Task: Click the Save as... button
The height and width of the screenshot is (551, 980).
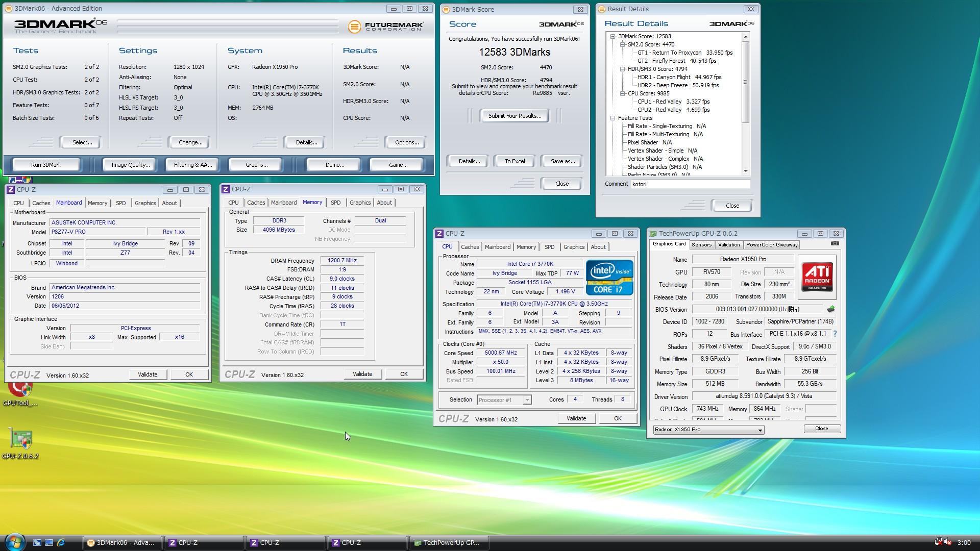Action: coord(562,161)
